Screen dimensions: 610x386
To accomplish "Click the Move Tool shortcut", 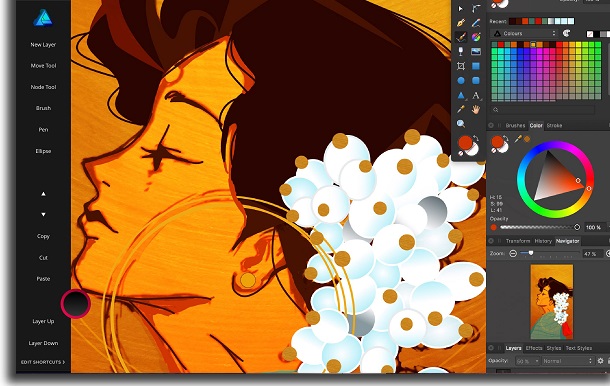I will tap(43, 66).
